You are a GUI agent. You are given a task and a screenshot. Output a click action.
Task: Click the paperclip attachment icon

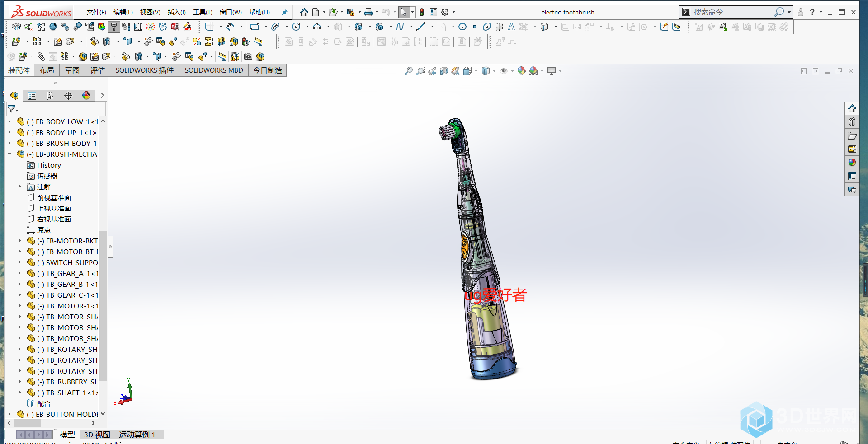coord(41,56)
